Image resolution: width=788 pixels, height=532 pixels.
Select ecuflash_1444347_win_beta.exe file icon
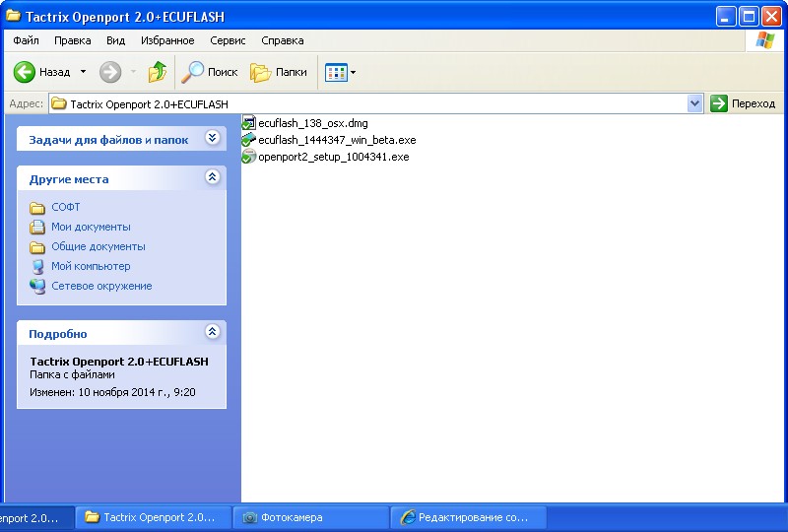point(248,140)
